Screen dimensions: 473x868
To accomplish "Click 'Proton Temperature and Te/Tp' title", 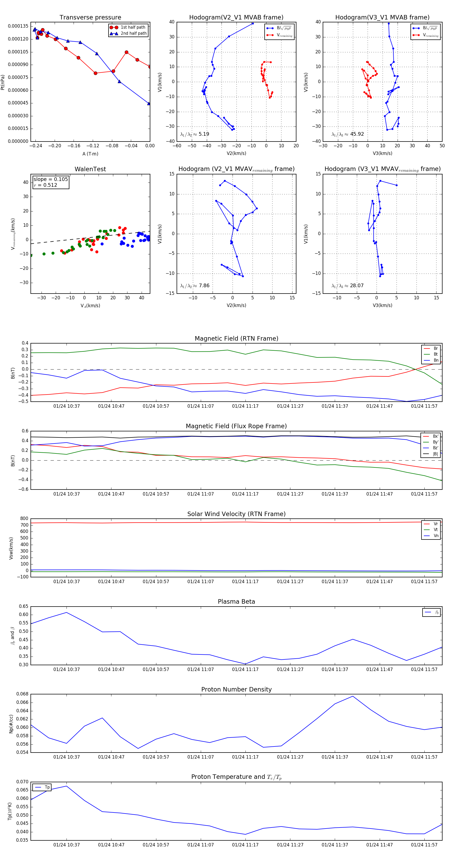I will coord(236,777).
